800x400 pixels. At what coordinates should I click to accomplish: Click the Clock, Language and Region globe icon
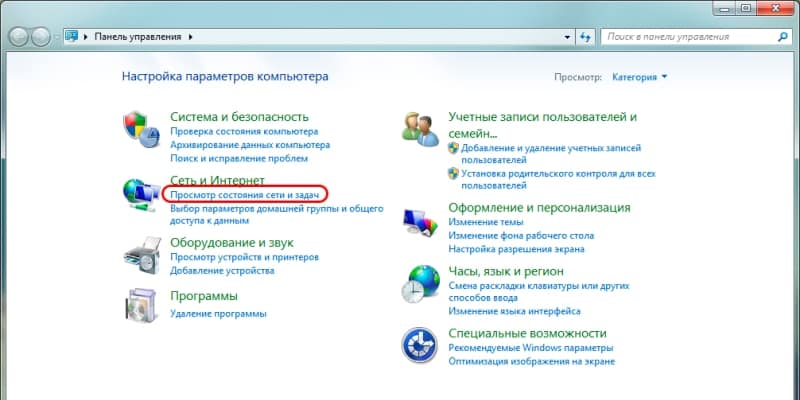pyautogui.click(x=420, y=284)
